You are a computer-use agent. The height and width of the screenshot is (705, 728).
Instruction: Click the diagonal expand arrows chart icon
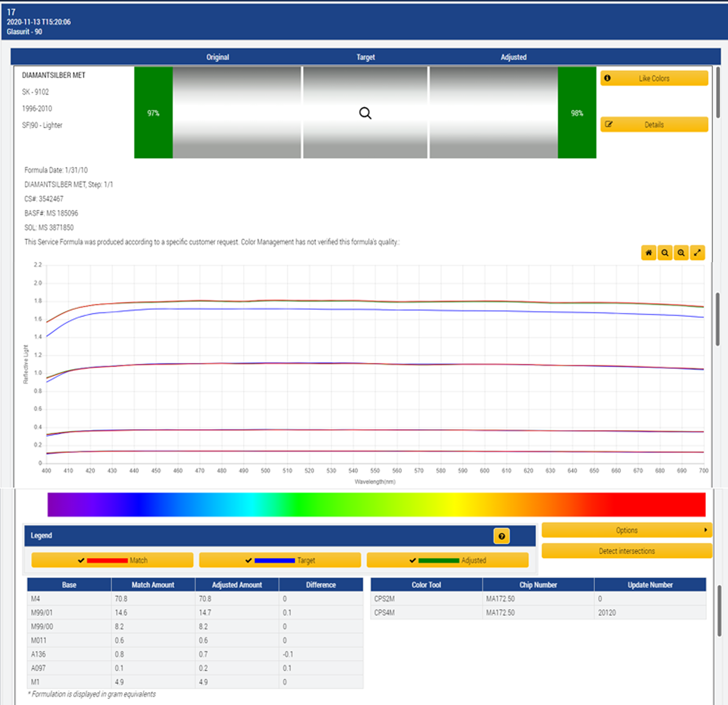(697, 253)
